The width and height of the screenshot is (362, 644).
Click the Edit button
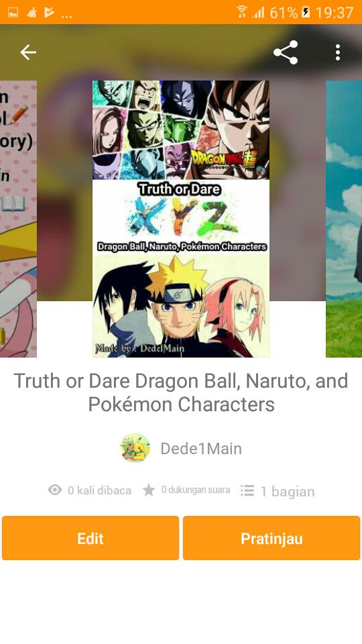90,538
